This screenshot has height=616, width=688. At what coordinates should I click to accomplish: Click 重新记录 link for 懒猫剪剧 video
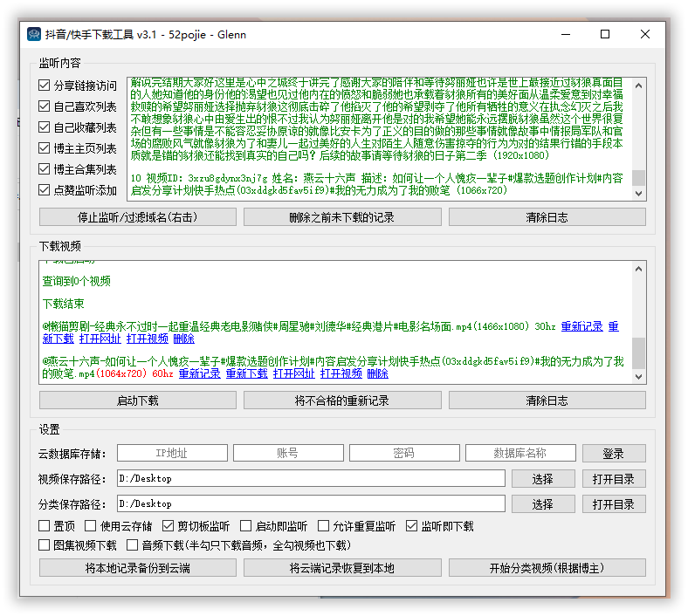581,326
